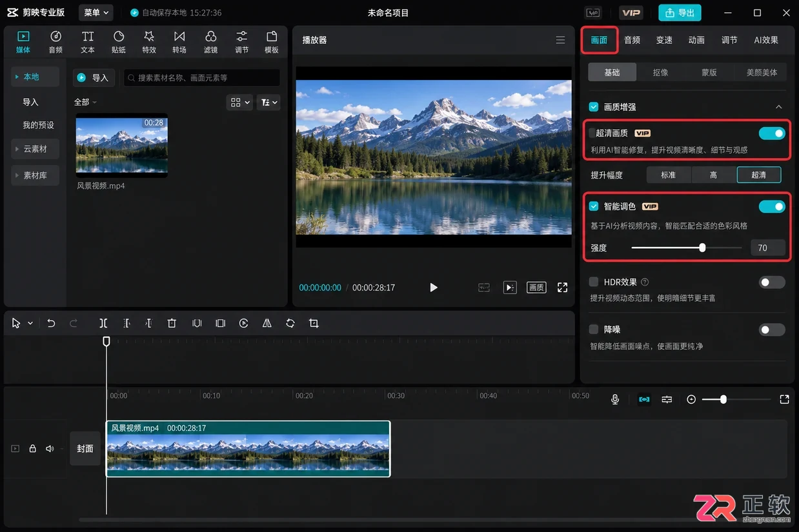Check the HDR效果 checkbox
Viewport: 799px width, 532px height.
pyautogui.click(x=594, y=282)
